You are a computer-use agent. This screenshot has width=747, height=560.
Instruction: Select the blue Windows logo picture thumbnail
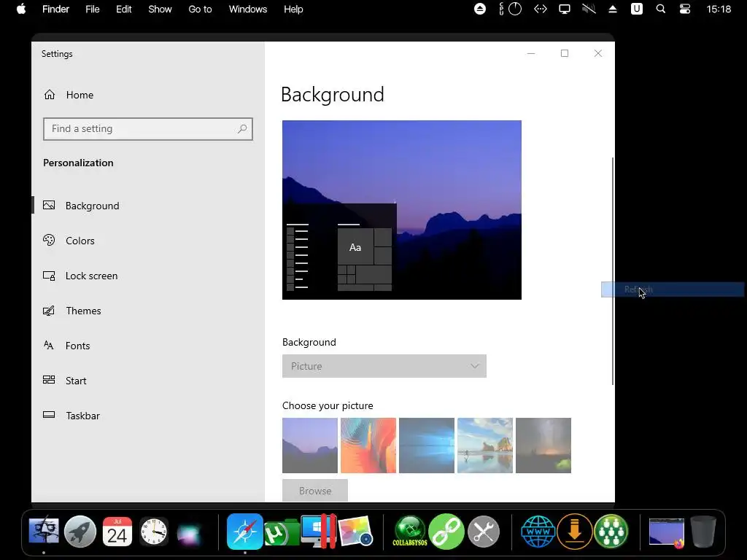point(426,446)
